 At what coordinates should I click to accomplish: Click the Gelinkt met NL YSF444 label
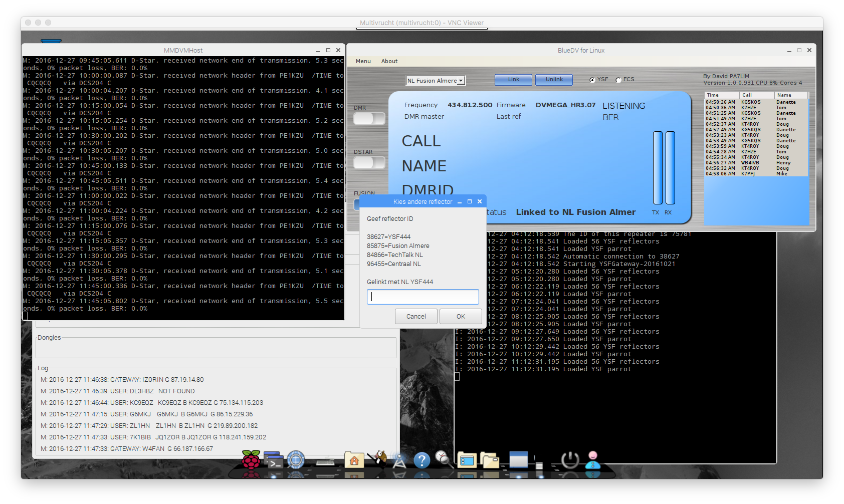point(400,282)
